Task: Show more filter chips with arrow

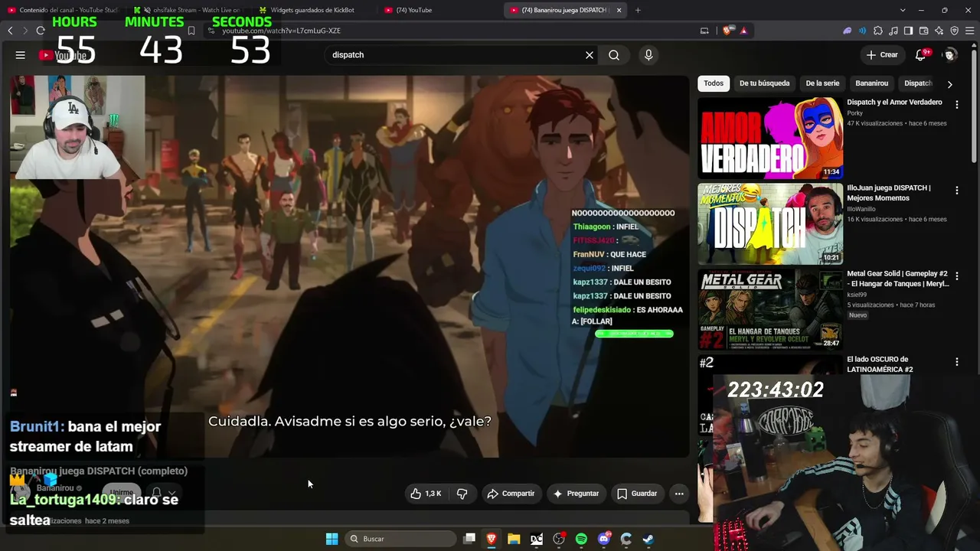Action: click(x=949, y=84)
